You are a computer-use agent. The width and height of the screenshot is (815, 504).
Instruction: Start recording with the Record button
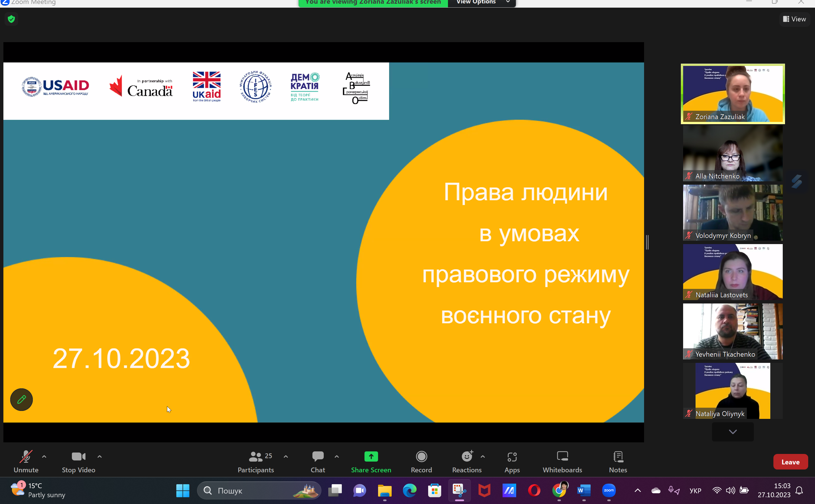point(421,461)
